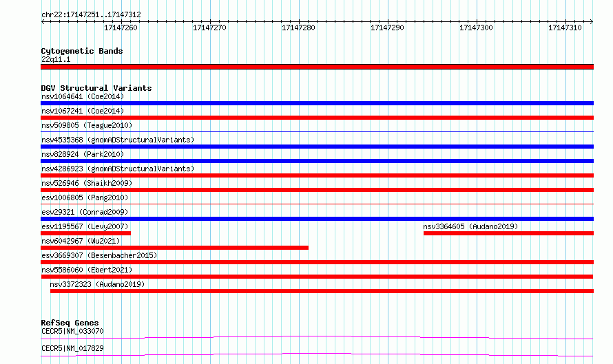The height and width of the screenshot is (364, 613).
Task: Open variant nsv509805 (Teague2010) label
Action: pos(87,125)
